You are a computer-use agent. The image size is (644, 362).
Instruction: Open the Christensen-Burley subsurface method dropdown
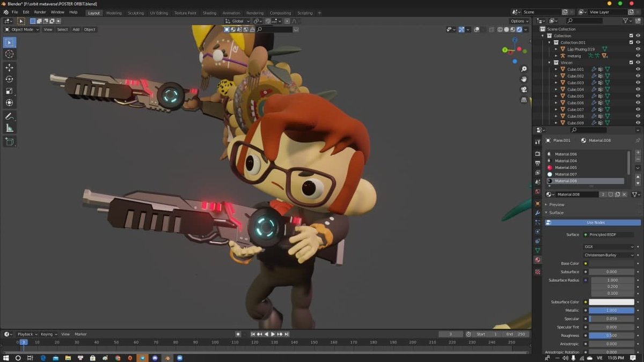click(x=609, y=255)
